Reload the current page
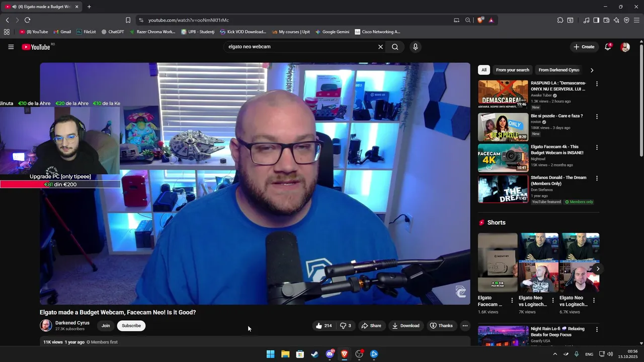Screen dimensions: 644x362 point(27,20)
